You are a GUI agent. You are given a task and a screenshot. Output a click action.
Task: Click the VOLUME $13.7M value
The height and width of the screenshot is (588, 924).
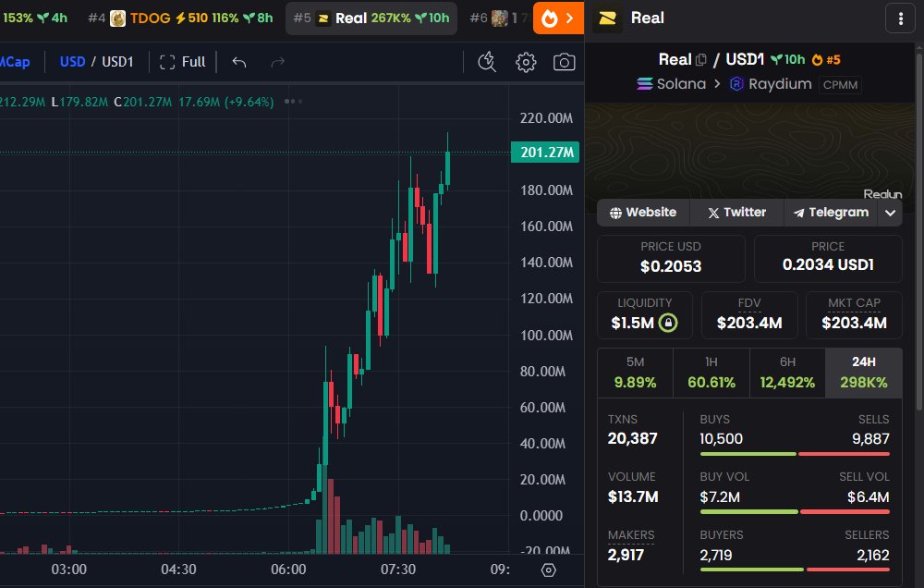click(x=633, y=496)
